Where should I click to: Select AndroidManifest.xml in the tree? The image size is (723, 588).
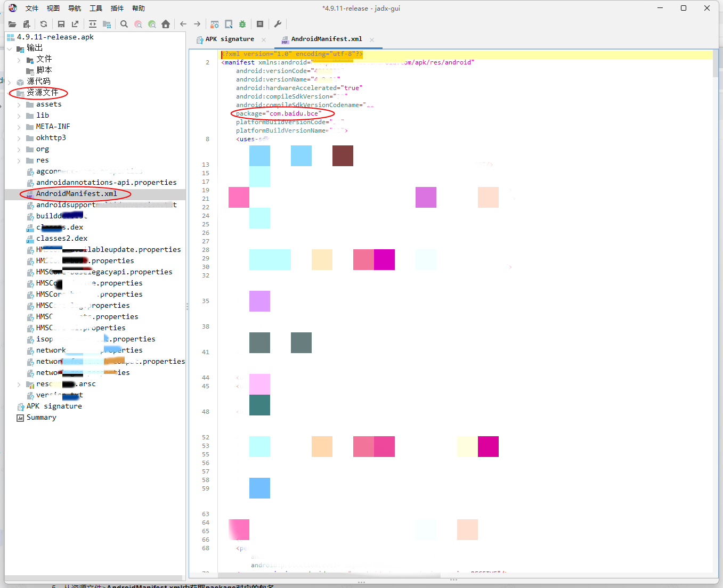tap(76, 194)
